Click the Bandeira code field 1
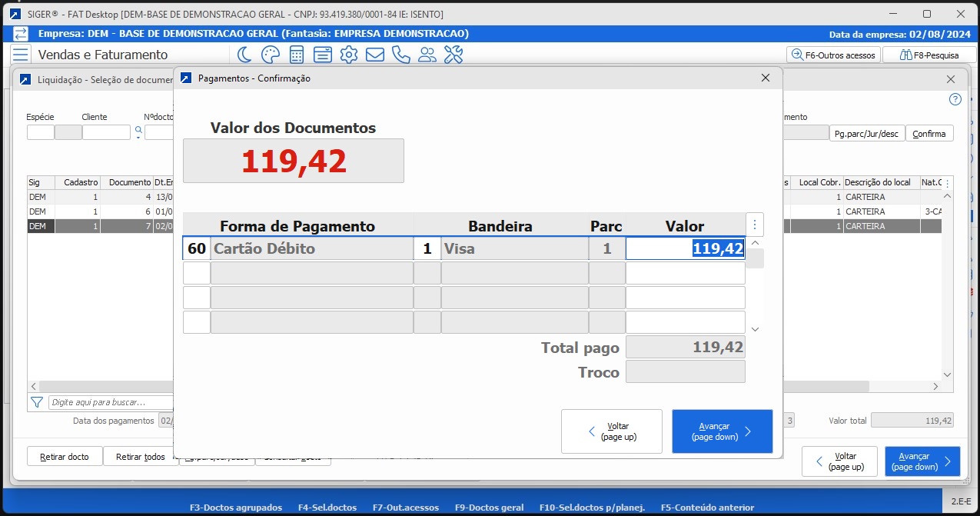The height and width of the screenshot is (516, 980). point(427,248)
